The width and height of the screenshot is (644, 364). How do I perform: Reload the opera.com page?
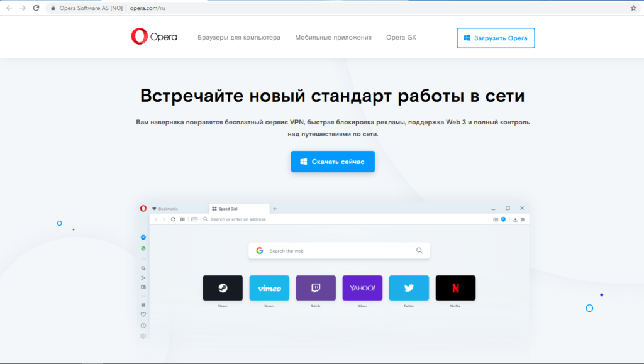pos(36,8)
